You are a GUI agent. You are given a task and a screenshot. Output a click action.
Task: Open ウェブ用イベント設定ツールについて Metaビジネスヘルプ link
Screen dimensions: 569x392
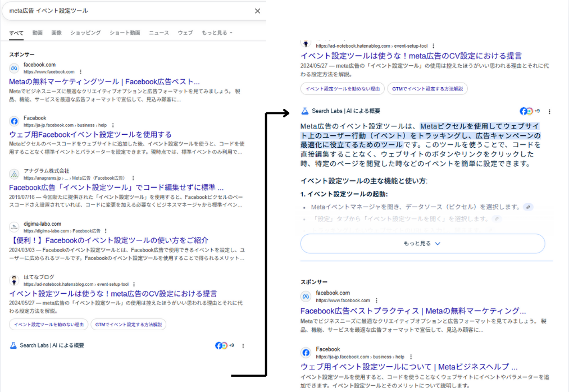409,367
